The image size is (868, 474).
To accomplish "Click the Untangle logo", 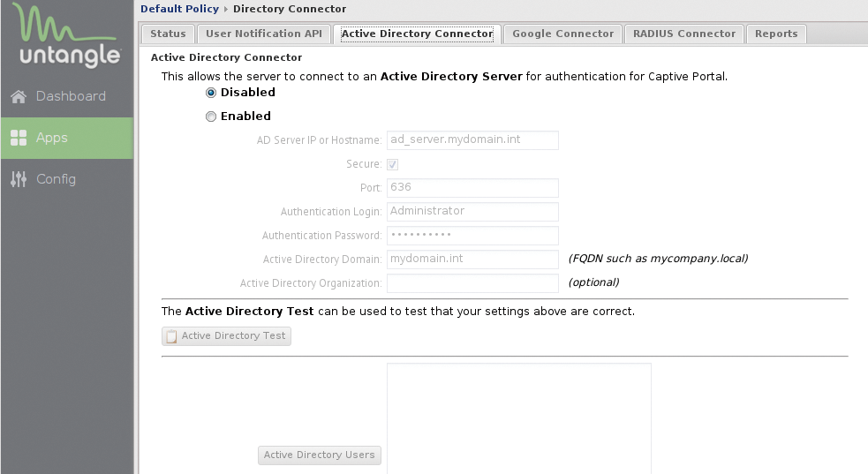I will click(67, 35).
